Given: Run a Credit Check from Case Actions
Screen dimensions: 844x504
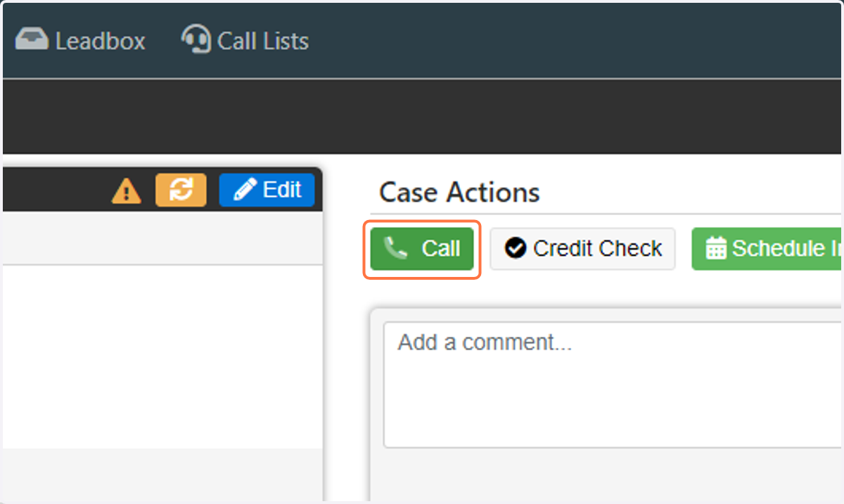Looking at the screenshot, I should point(583,249).
